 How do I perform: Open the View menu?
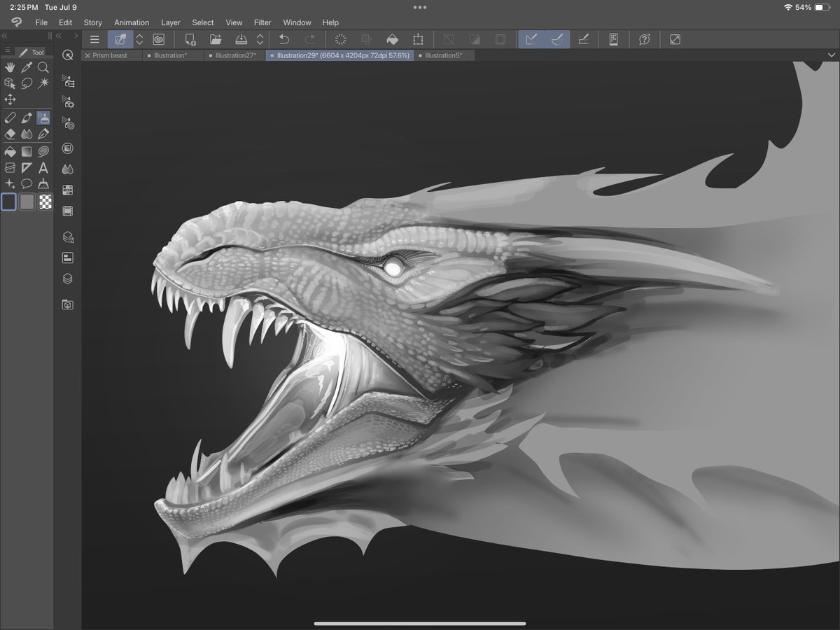234,22
